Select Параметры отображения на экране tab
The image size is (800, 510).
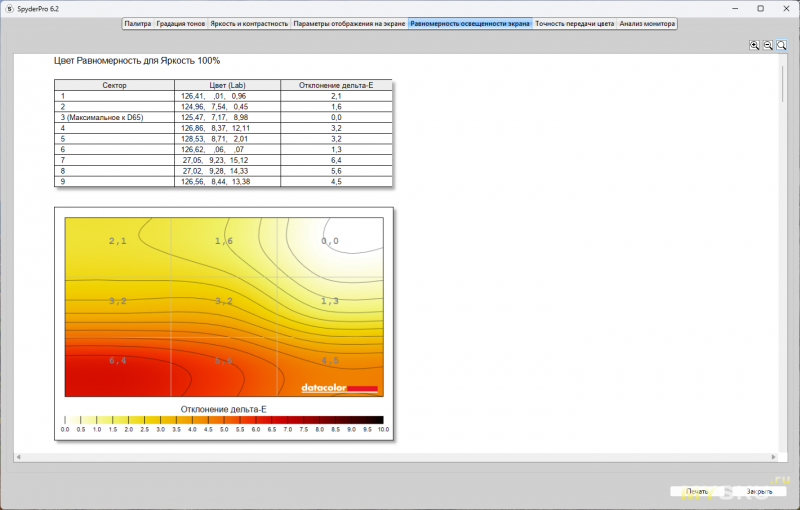(x=350, y=23)
